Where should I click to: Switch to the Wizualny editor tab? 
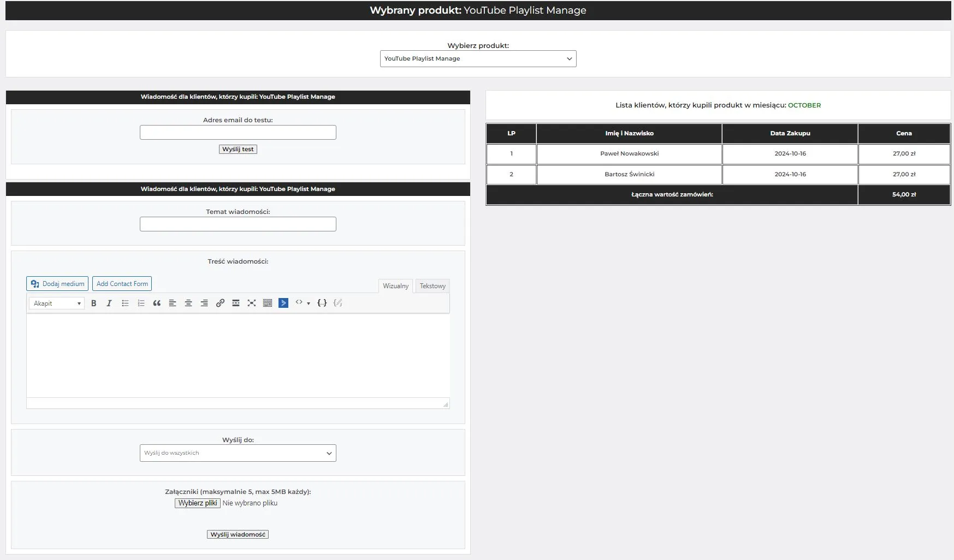click(x=395, y=286)
